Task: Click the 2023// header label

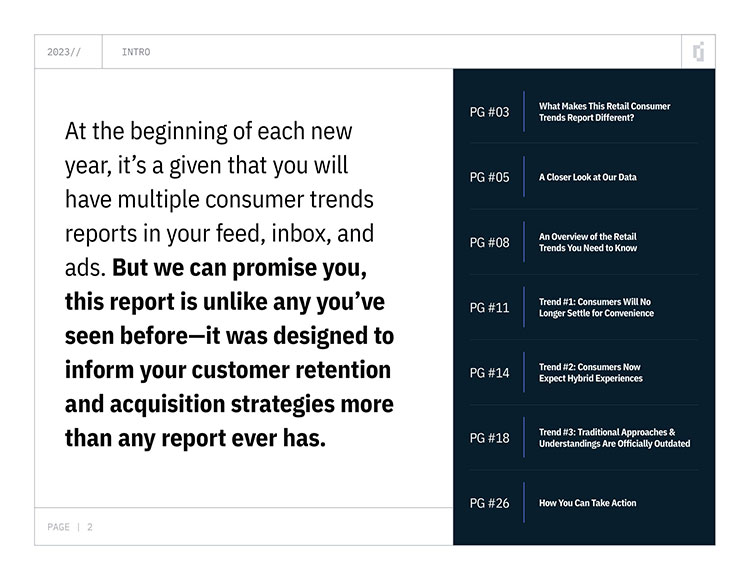Action: click(64, 52)
